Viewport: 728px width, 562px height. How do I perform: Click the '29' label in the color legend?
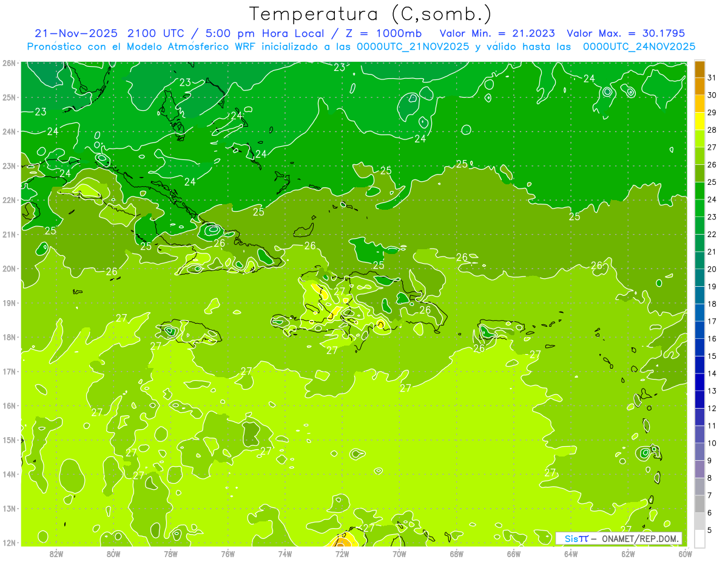[x=712, y=113]
